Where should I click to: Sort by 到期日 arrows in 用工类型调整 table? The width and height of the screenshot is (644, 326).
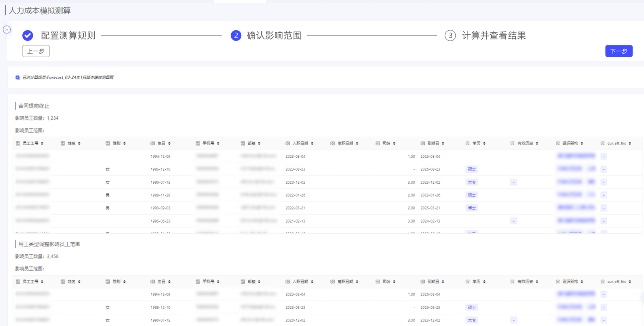(443, 281)
